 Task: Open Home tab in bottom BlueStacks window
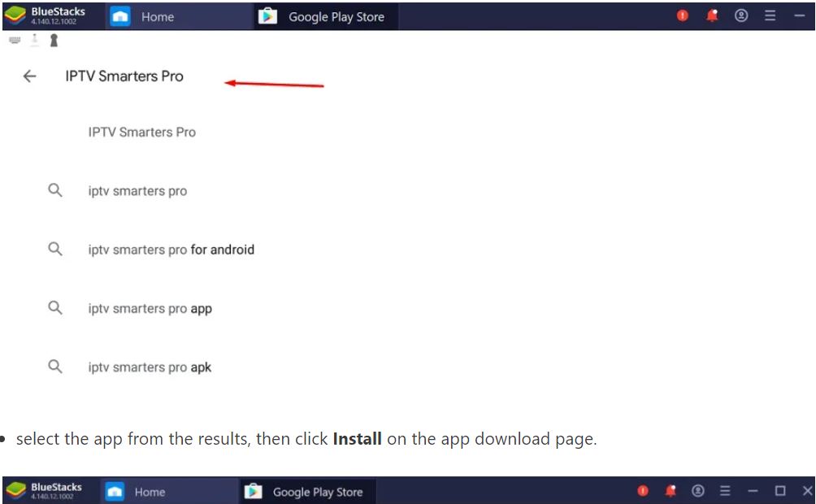pyautogui.click(x=169, y=492)
